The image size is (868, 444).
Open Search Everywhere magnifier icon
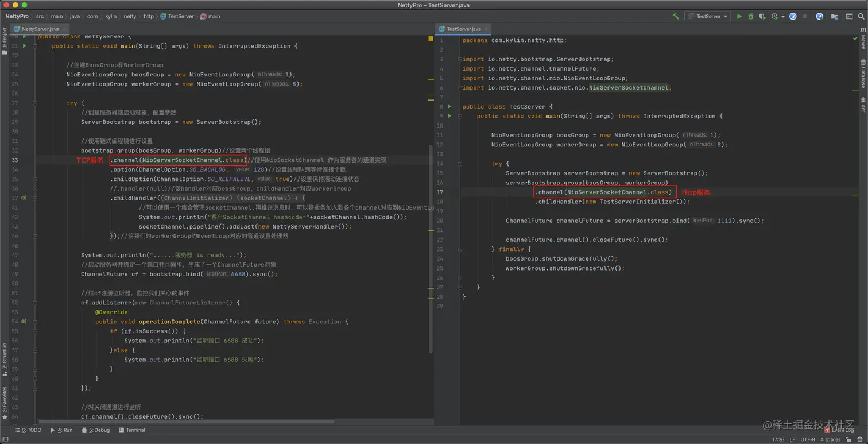point(861,17)
